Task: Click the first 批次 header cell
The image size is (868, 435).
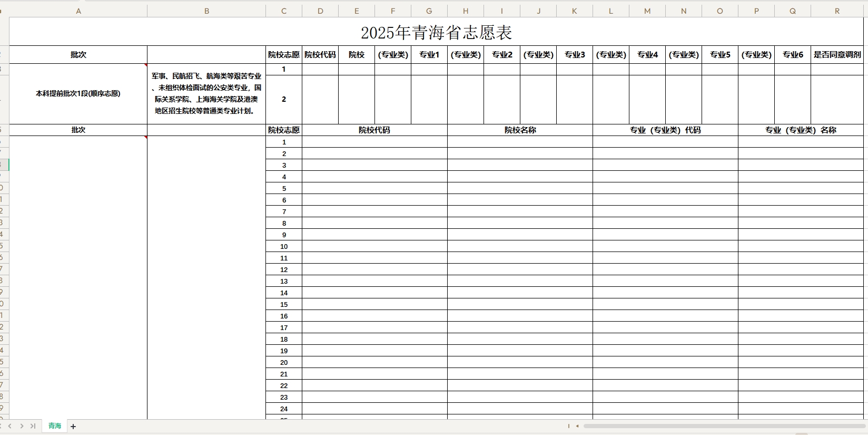Action: tap(78, 55)
